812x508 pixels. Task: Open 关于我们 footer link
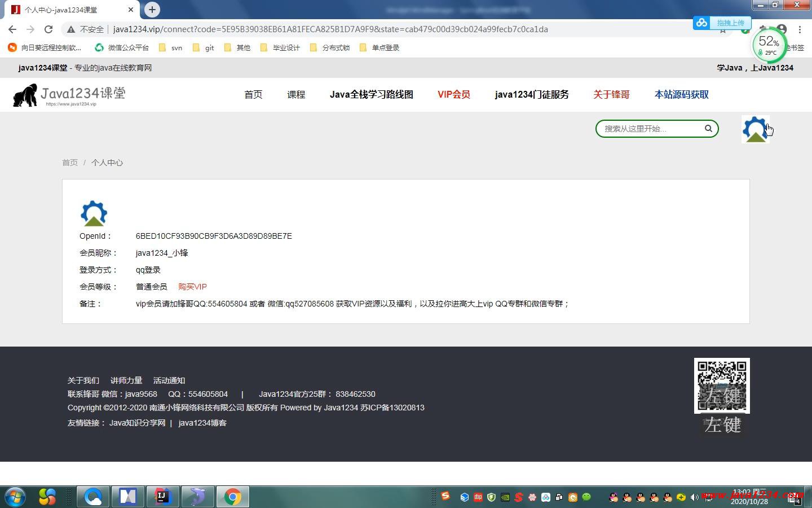(x=83, y=380)
